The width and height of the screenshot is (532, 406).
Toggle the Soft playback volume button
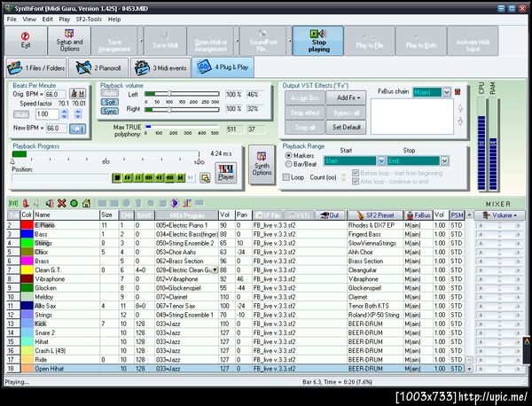tap(110, 102)
